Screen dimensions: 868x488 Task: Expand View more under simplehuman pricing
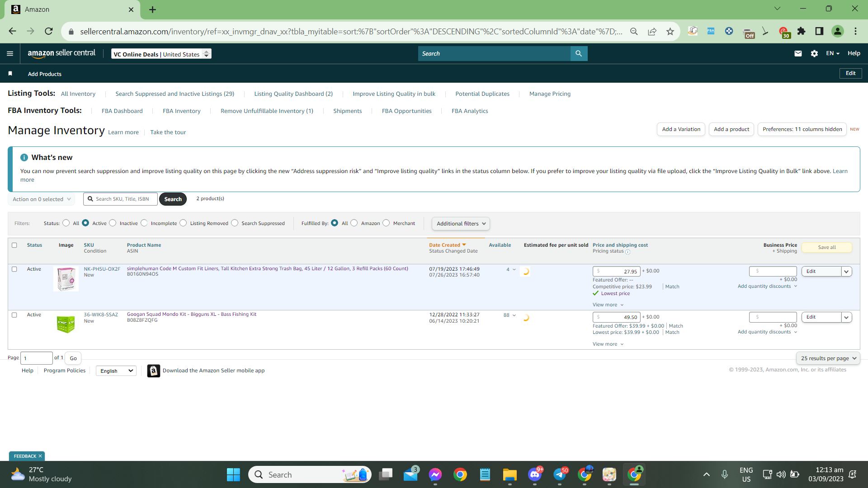[x=608, y=305]
